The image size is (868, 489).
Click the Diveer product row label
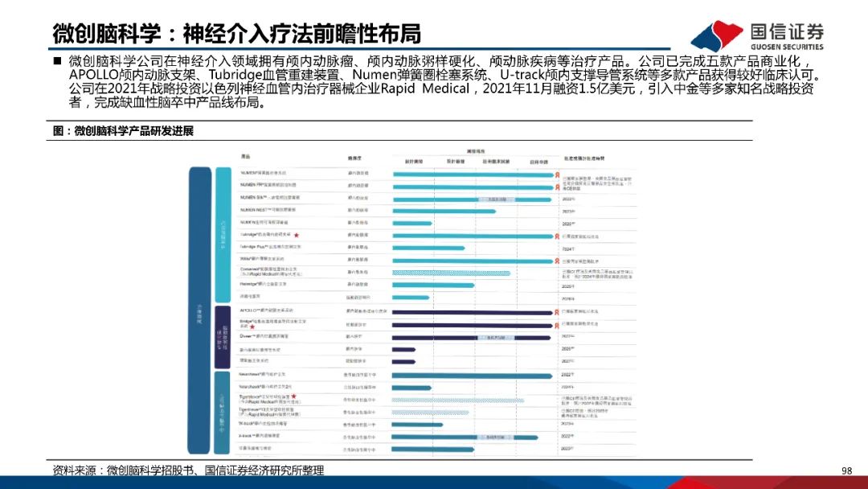click(x=264, y=336)
